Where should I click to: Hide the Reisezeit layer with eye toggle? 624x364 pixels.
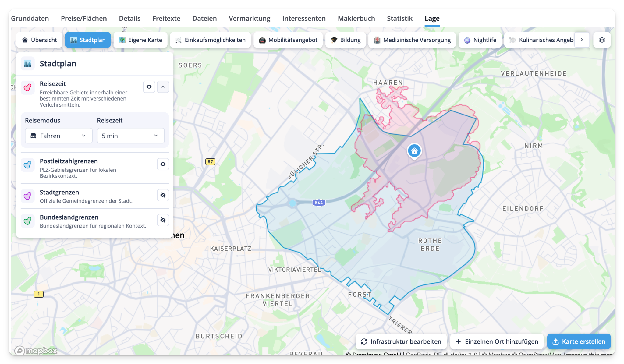(149, 87)
